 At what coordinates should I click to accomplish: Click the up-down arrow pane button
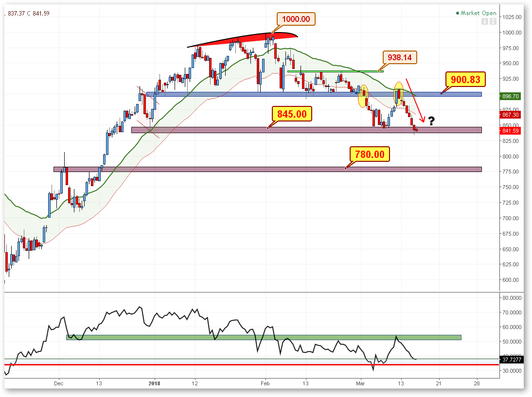[x=493, y=21]
